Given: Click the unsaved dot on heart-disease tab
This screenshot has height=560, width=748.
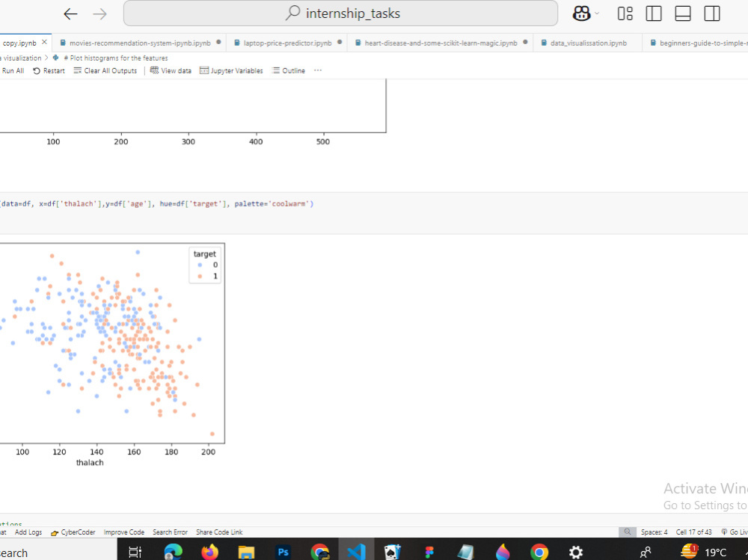Looking at the screenshot, I should coord(525,42).
